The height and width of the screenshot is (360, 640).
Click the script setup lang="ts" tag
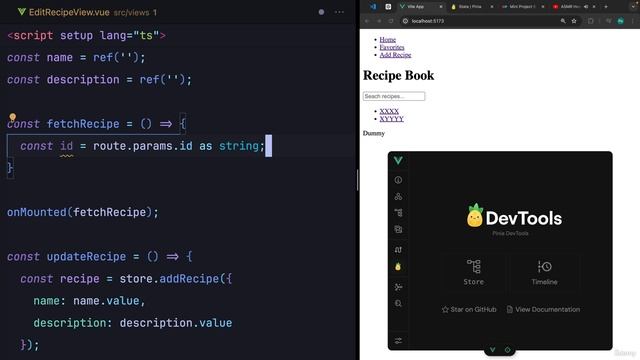[x=86, y=36]
